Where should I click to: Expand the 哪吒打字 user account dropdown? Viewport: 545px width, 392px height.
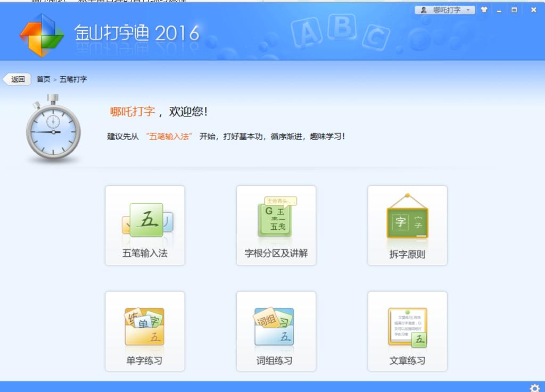(468, 10)
